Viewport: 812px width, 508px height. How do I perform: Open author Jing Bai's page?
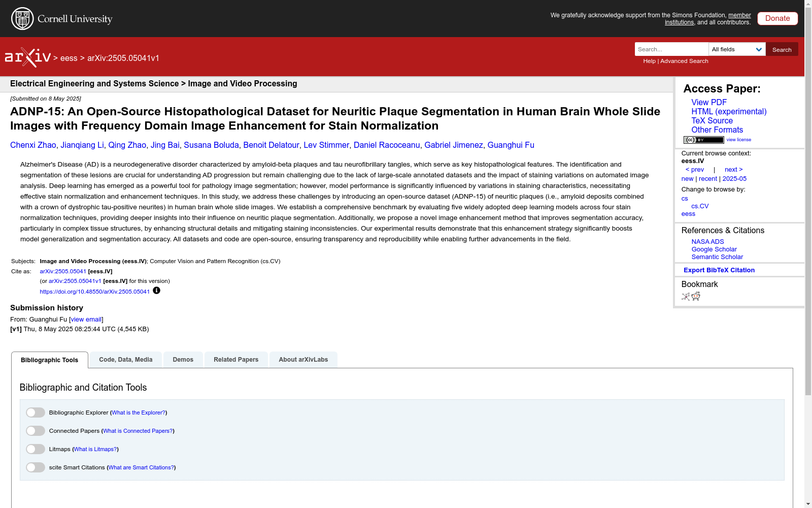coord(165,145)
